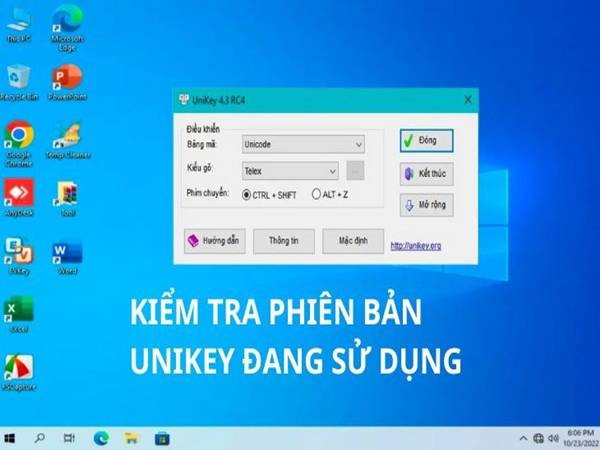Open Task View on taskbar
Screen dimensions: 600x450
[x=69, y=438]
